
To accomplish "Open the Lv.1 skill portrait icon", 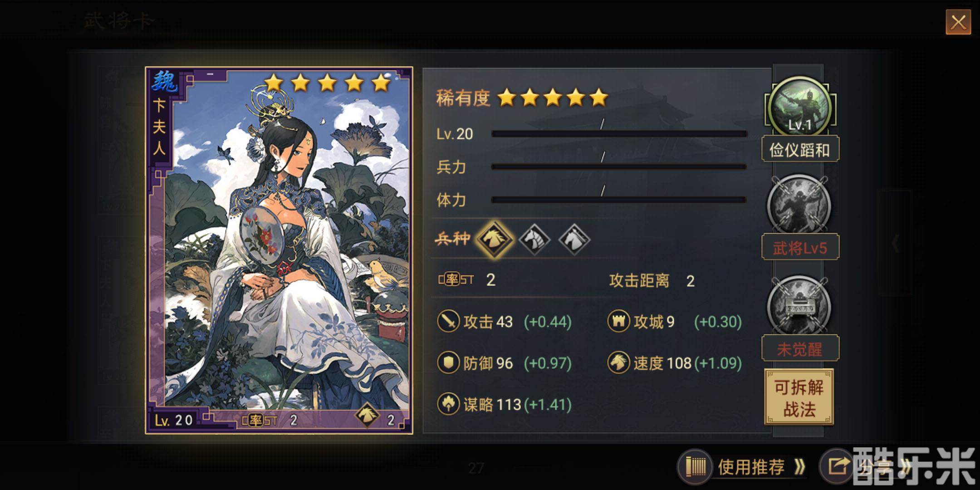I will [x=800, y=108].
